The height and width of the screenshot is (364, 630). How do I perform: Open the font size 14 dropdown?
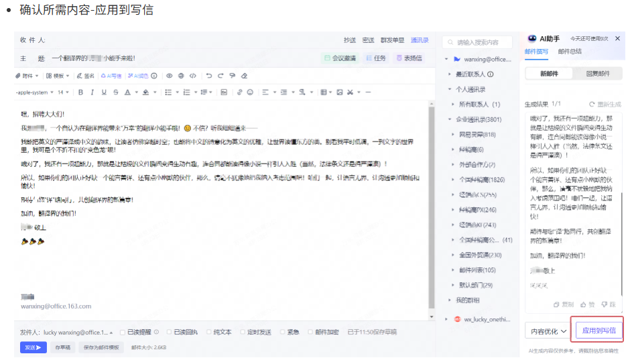[x=63, y=93]
